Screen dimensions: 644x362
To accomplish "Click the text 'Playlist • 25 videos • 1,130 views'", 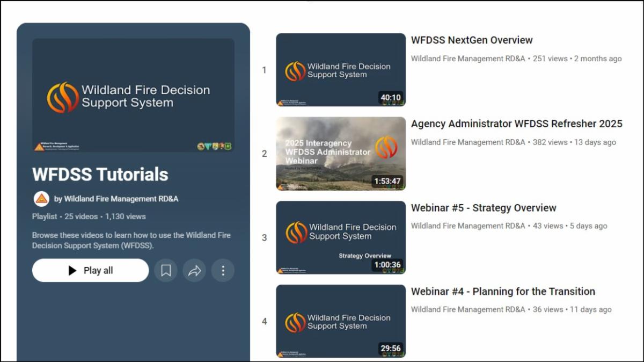I will pos(89,216).
